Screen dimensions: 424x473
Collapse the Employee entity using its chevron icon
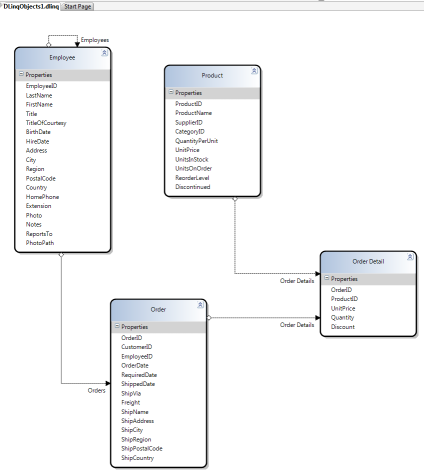click(x=104, y=53)
